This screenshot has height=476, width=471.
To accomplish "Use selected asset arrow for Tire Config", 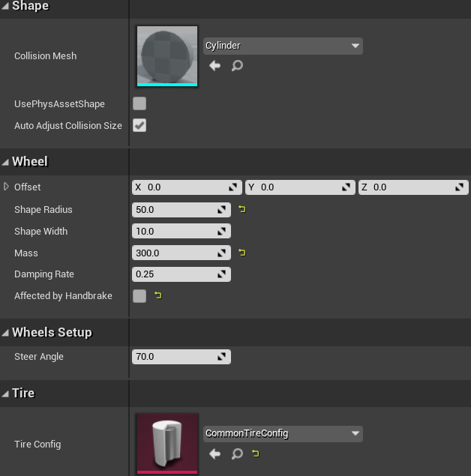I will pos(214,454).
